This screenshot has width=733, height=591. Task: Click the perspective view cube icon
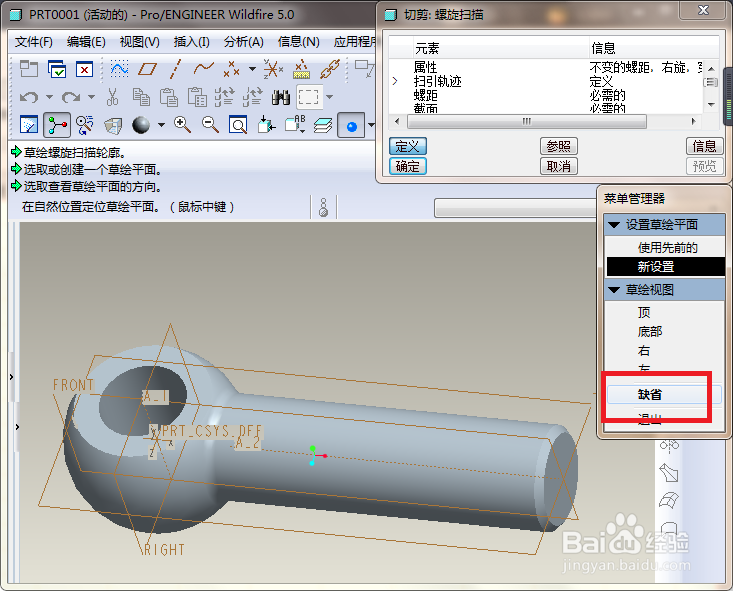click(x=113, y=125)
